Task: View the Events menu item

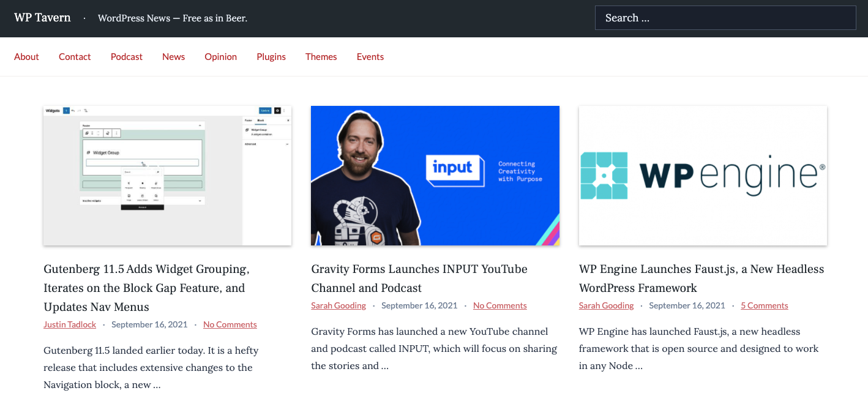Action: 370,56
